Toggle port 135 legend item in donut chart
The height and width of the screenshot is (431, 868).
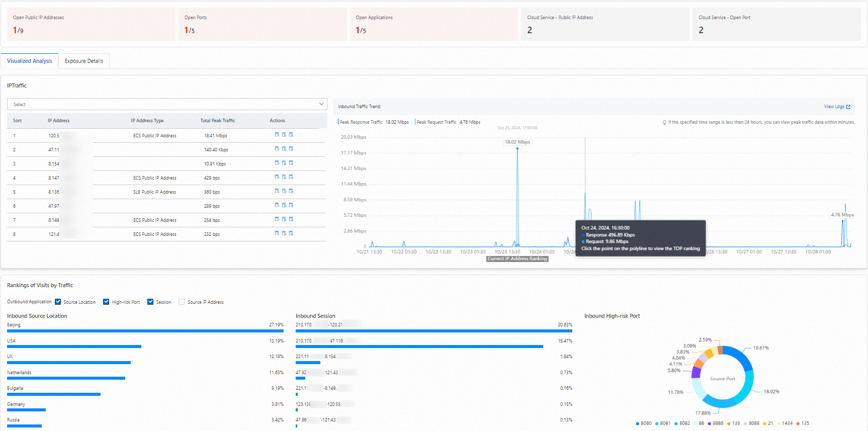tap(803, 423)
